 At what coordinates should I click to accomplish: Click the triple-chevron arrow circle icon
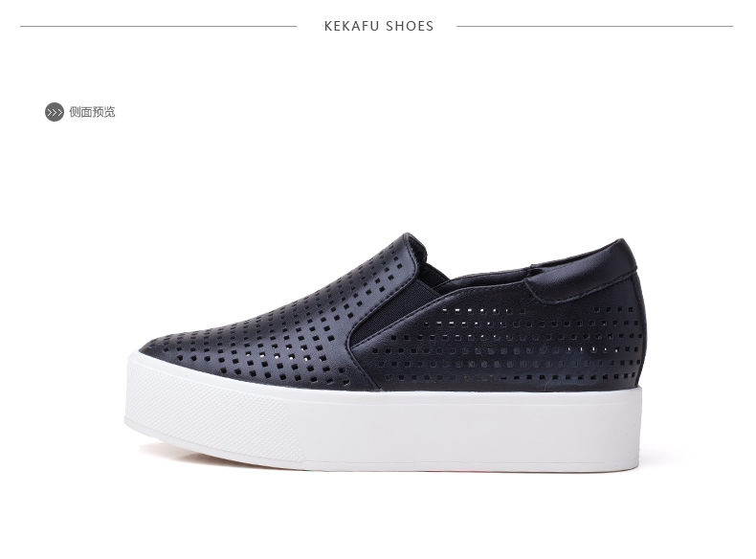(x=55, y=112)
